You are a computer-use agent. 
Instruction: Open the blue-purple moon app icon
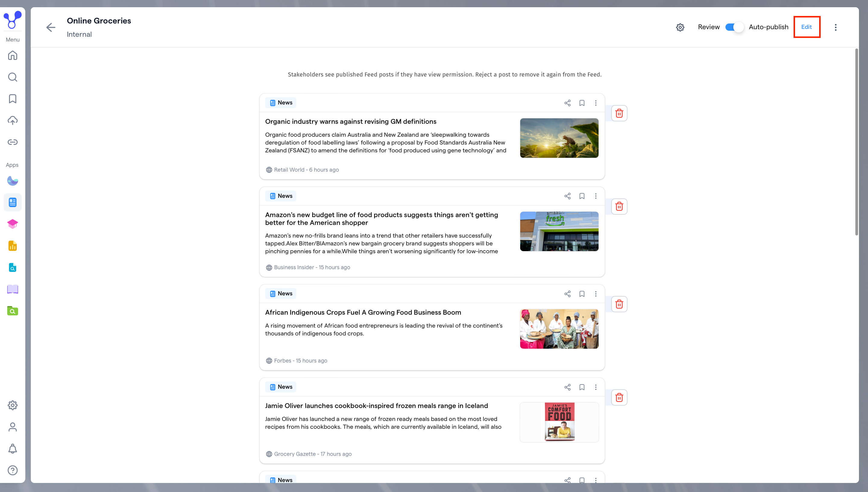point(13,181)
